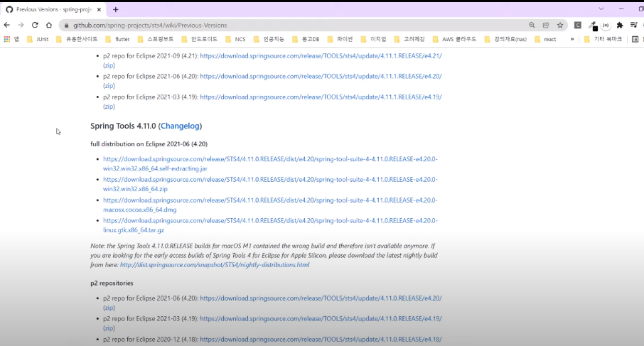644x346 pixels.
Task: Go forward to the next page
Action: pyautogui.click(x=21, y=25)
